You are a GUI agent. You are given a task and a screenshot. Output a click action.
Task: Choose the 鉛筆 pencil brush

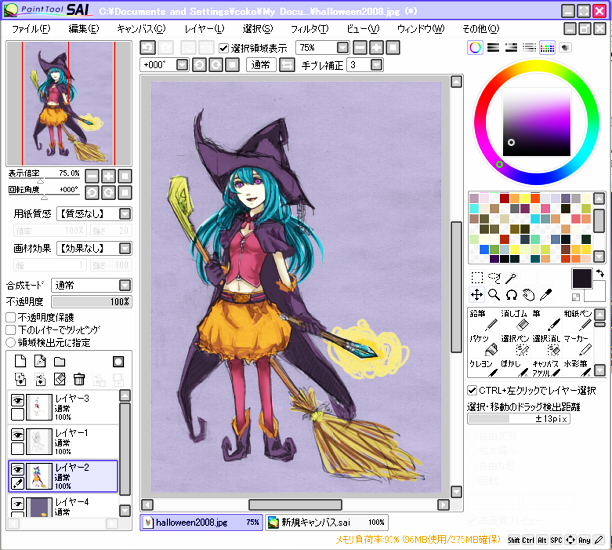[483, 320]
